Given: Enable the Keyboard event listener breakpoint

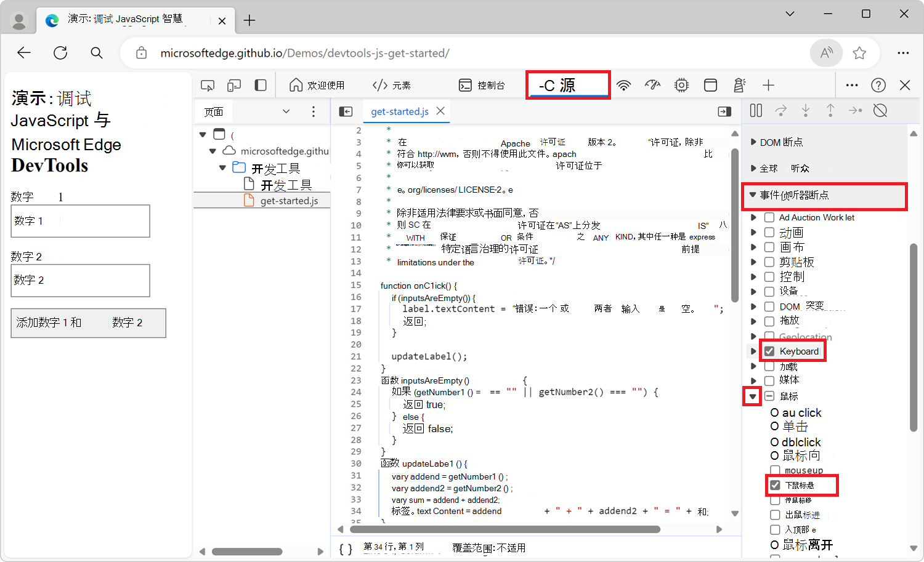Looking at the screenshot, I should point(769,351).
